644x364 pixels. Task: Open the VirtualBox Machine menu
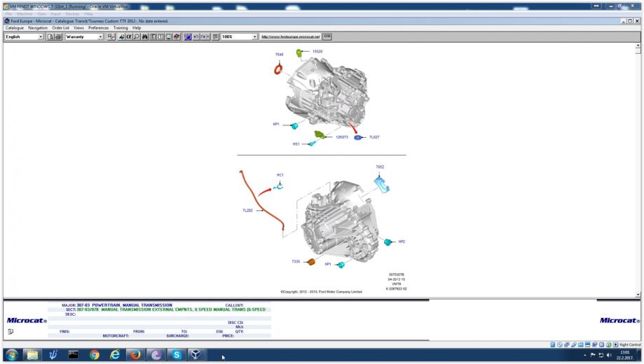[x=25, y=14]
